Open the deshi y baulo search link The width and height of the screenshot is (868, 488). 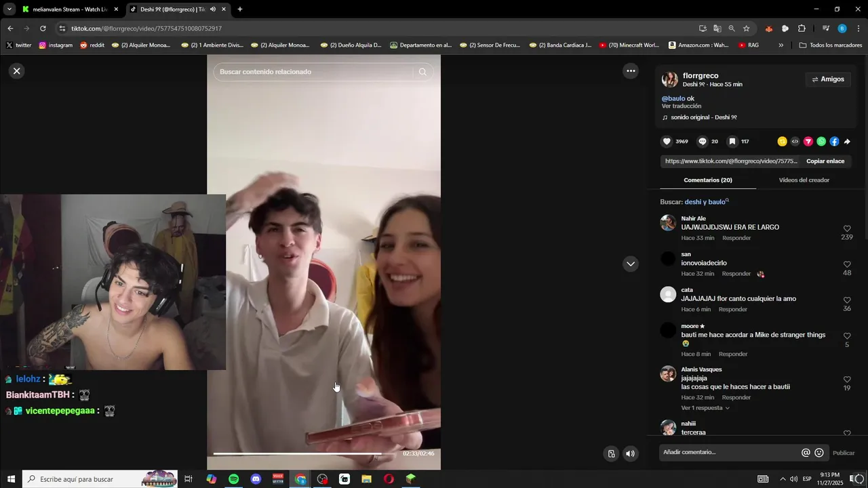(707, 202)
